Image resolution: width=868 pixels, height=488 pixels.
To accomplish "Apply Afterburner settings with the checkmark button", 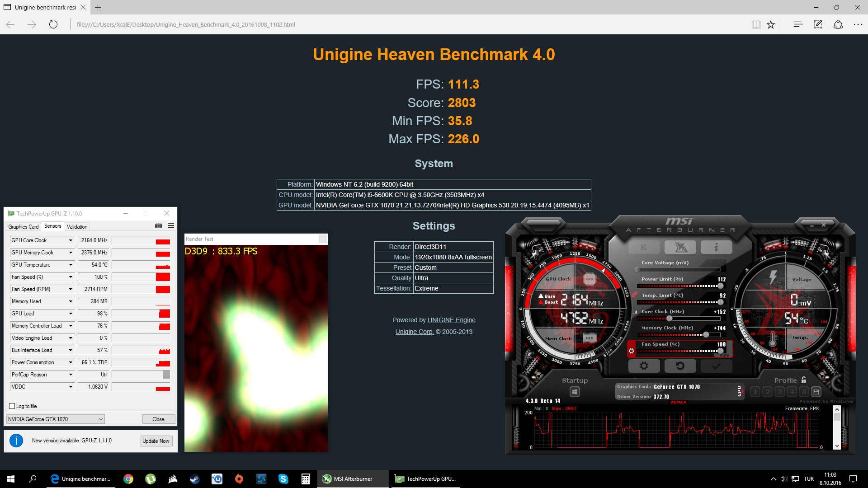I will tap(716, 366).
